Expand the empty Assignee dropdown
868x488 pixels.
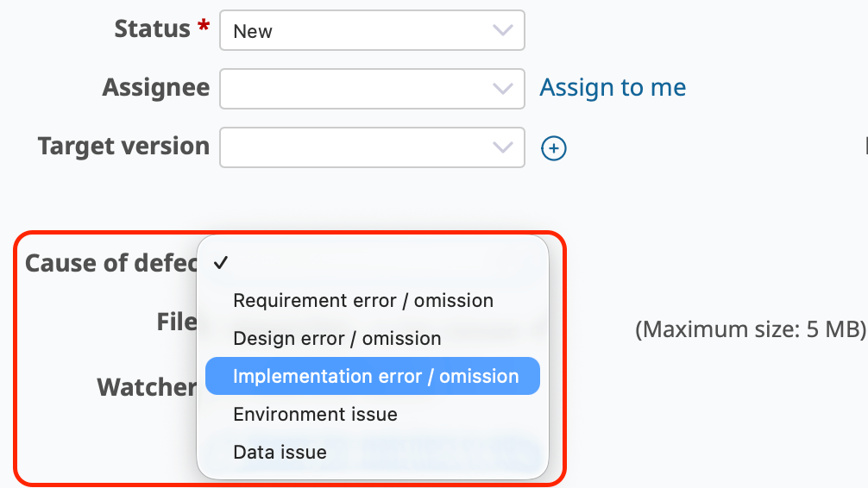tap(372, 89)
